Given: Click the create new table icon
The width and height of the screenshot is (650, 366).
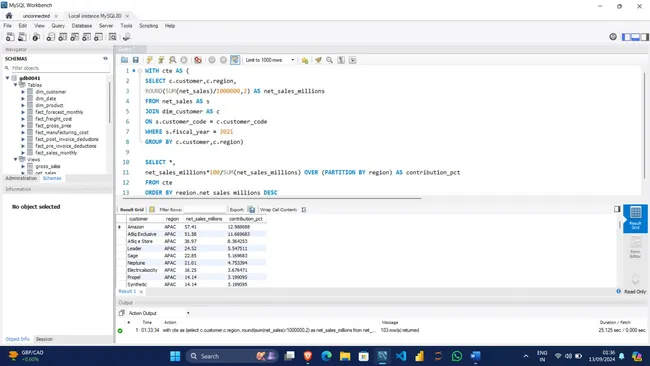Looking at the screenshot, I should coord(63,37).
